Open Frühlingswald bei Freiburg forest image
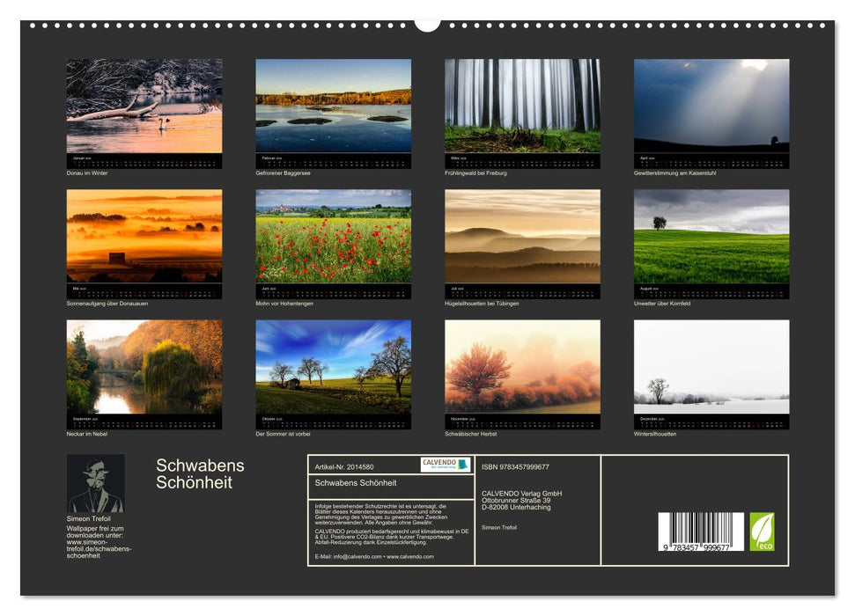855x616 pixels. pos(522,106)
